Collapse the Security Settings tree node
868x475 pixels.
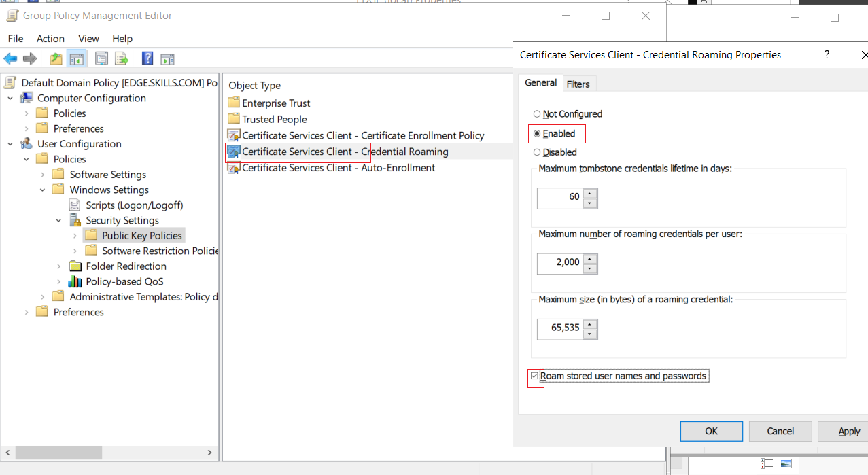click(x=58, y=220)
